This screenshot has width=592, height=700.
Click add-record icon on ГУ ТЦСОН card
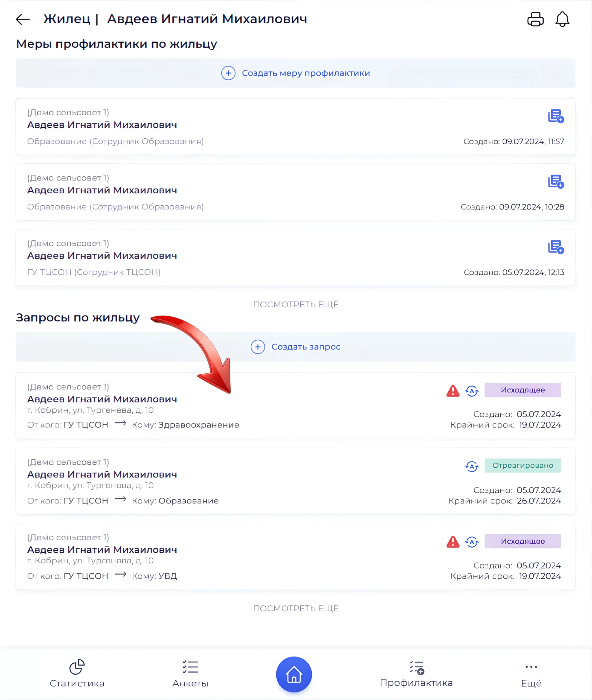click(556, 247)
